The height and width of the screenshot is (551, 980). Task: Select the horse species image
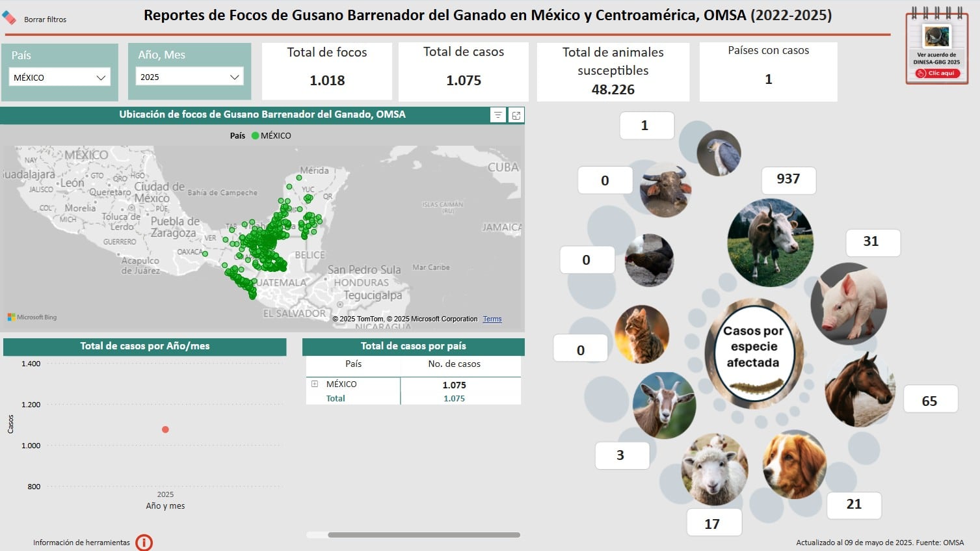(x=859, y=390)
